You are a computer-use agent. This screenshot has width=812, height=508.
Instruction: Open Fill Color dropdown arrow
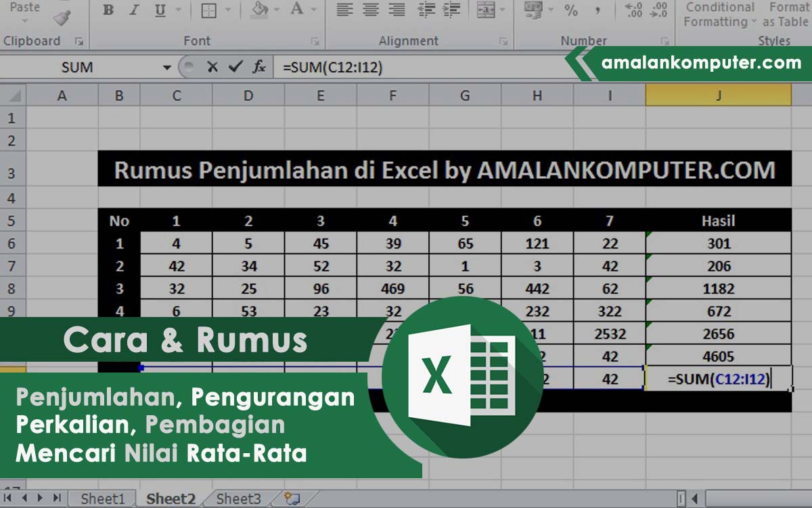tap(277, 10)
